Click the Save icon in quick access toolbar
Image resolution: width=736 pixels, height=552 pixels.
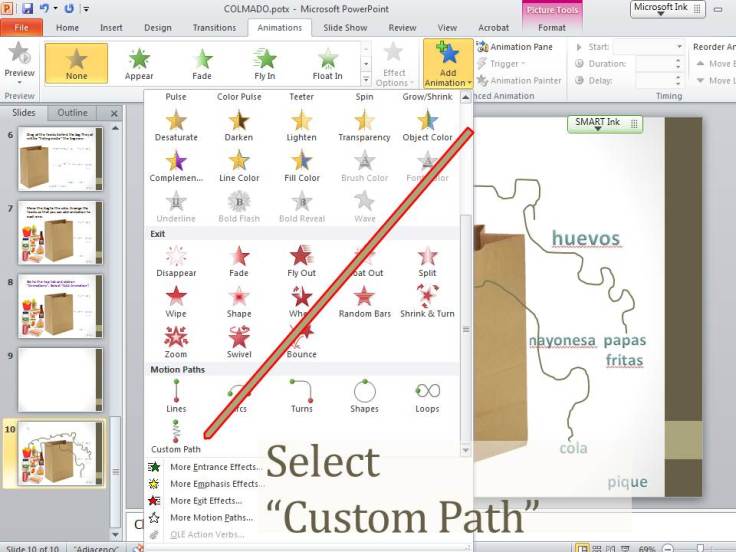click(28, 8)
